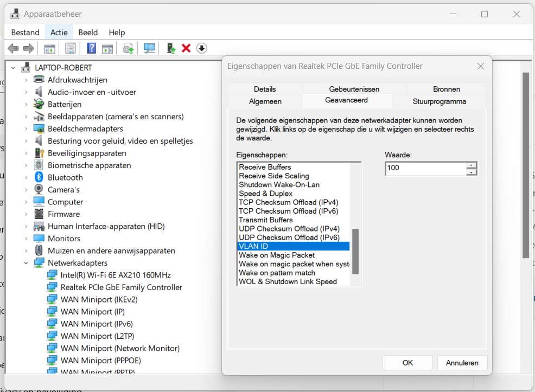
Task: Click the Batterijen battery icon
Action: (39, 104)
